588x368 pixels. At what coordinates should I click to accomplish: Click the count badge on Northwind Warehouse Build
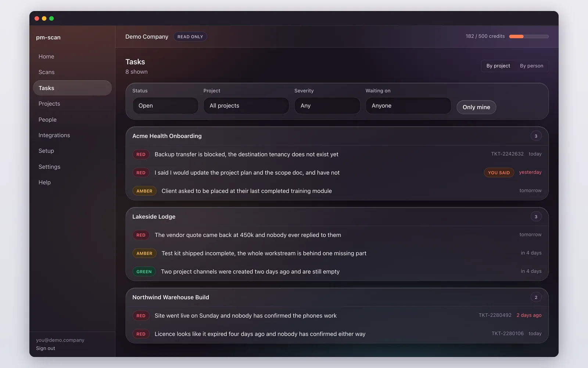click(x=536, y=297)
